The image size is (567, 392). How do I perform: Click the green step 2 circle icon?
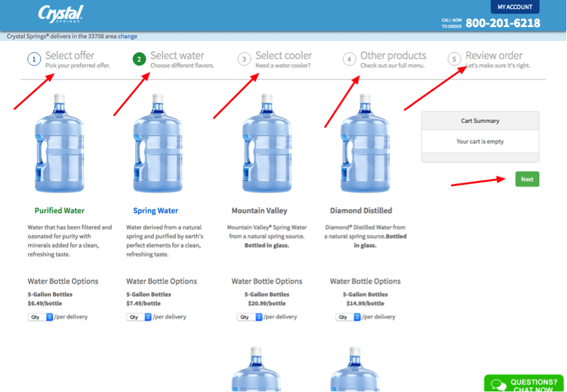click(139, 59)
